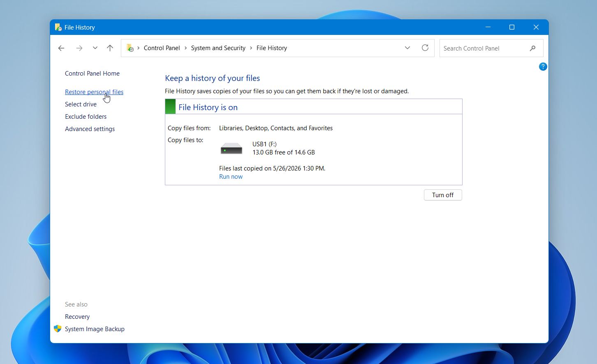Close the File History window

[x=536, y=27]
